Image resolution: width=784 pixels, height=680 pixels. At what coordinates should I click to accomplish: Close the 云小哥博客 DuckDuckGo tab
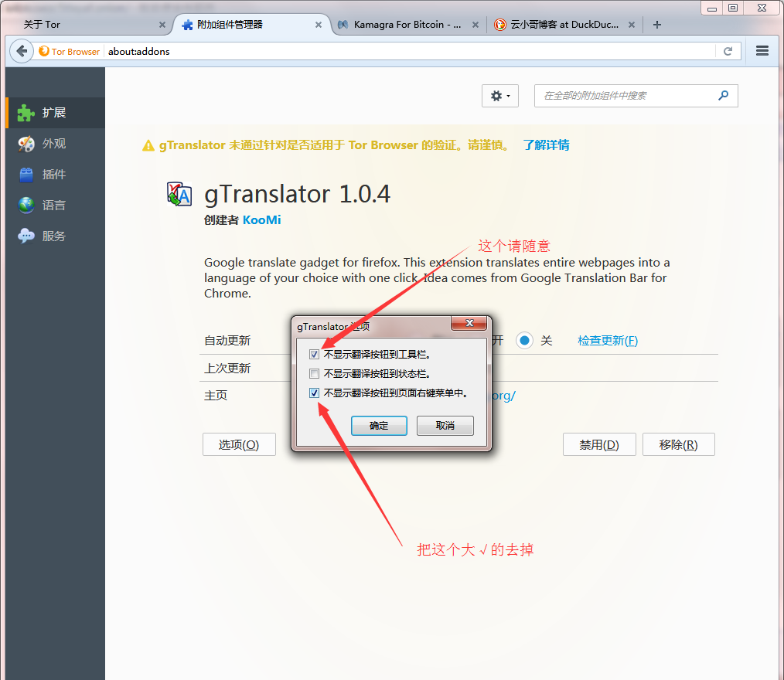pyautogui.click(x=632, y=25)
